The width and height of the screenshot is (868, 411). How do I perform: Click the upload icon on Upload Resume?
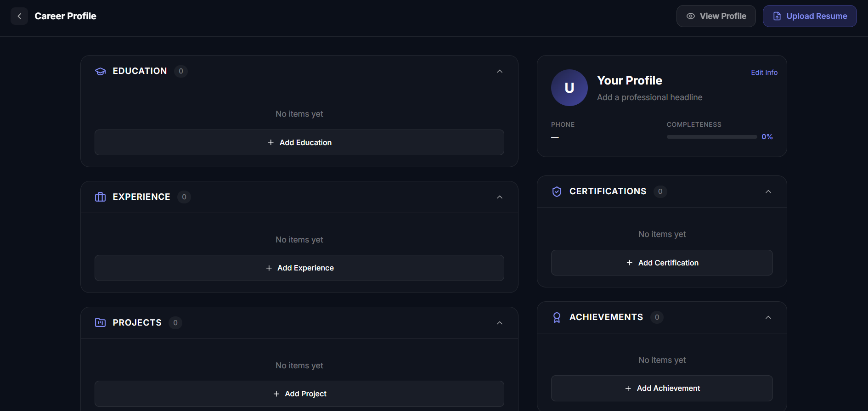coord(777,16)
